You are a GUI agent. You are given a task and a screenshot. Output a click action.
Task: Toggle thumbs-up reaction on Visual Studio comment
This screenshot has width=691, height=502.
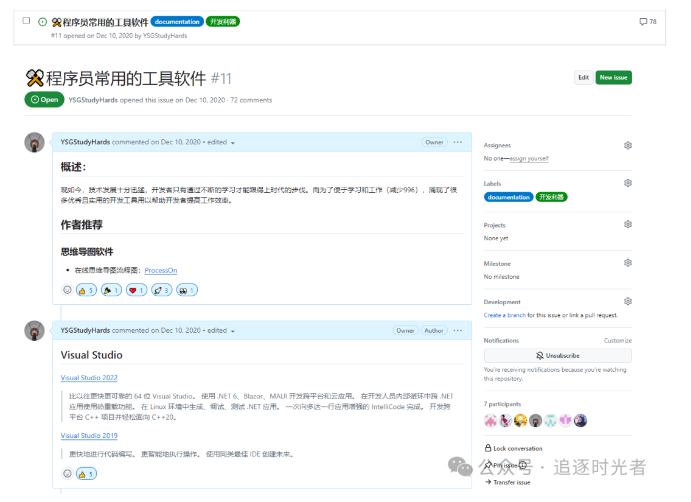point(86,474)
